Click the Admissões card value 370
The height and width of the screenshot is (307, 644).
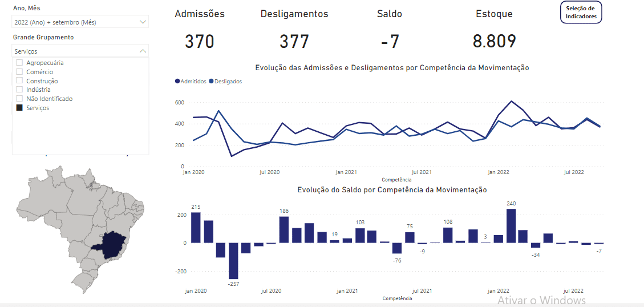[199, 42]
